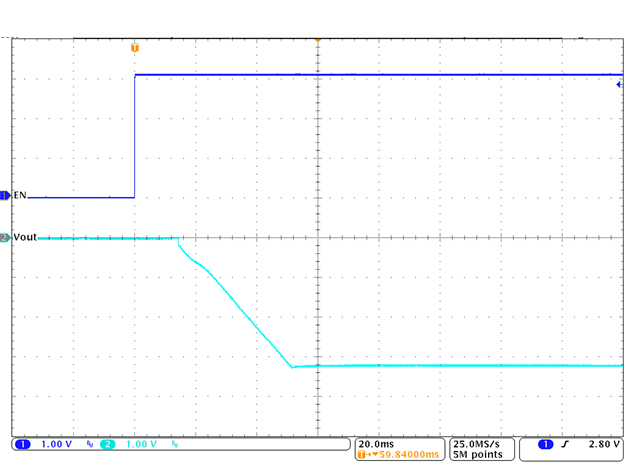Click the orange trigger position marker above EN edge

pyautogui.click(x=135, y=47)
